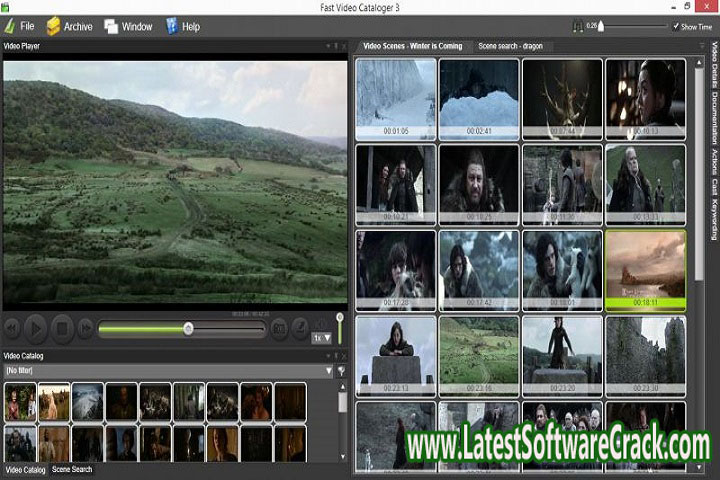This screenshot has width=720, height=480.
Task: Open the Archive menu
Action: click(x=68, y=26)
